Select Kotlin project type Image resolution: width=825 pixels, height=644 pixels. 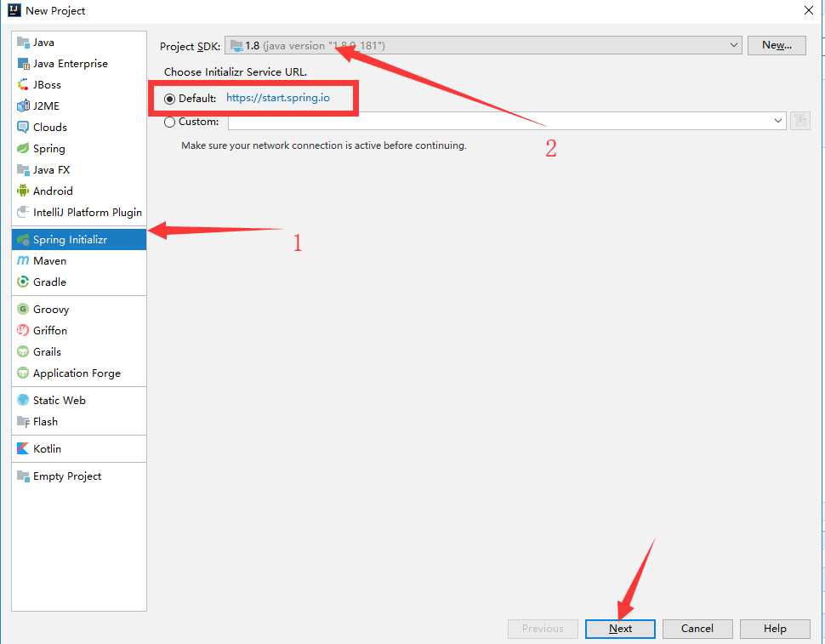79,449
